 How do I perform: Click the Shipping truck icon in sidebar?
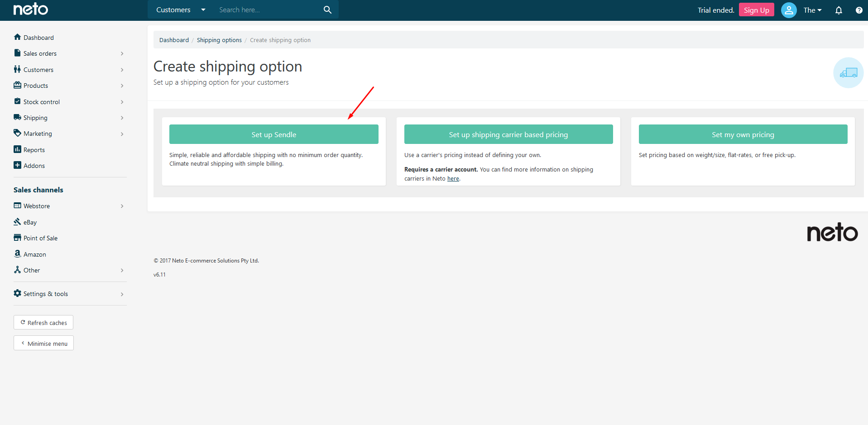17,117
